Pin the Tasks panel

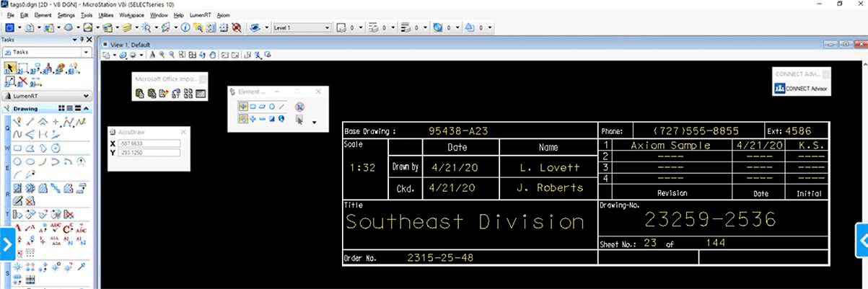[x=82, y=40]
